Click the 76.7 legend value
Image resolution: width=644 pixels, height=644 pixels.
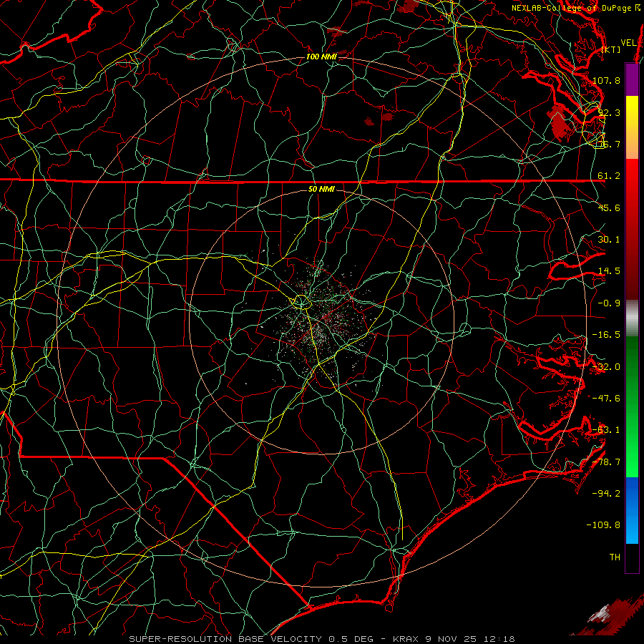click(x=609, y=144)
